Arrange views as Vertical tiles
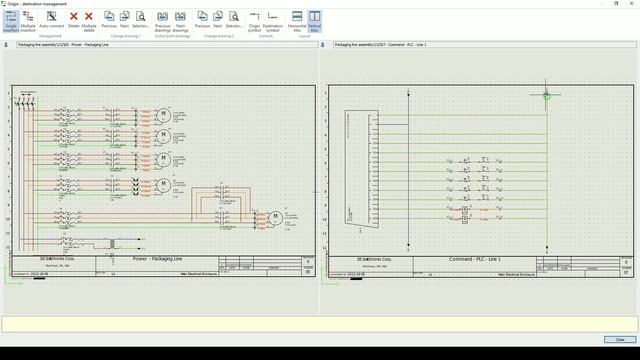The image size is (640, 360). (314, 21)
